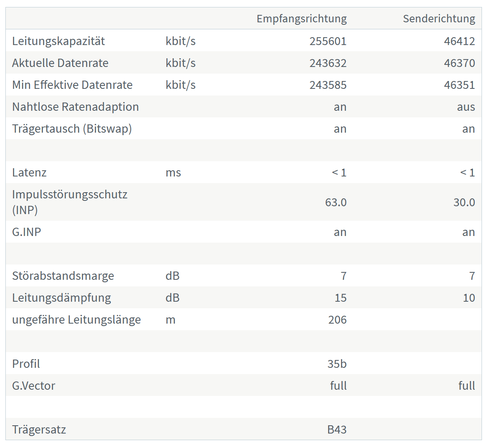Select the value 243585
This screenshot has width=489, height=448.
(328, 85)
